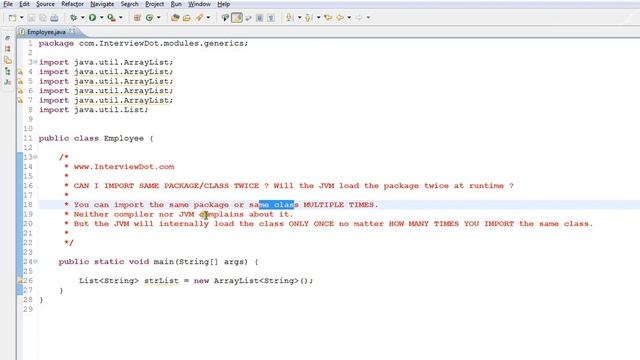Click the 'Employee' class name on line 11

click(124, 138)
